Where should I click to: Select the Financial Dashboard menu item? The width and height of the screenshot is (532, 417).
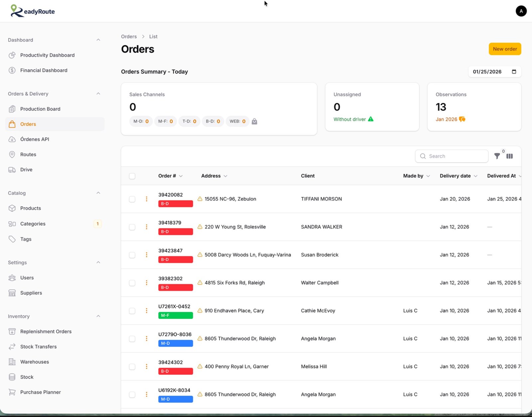[43, 70]
